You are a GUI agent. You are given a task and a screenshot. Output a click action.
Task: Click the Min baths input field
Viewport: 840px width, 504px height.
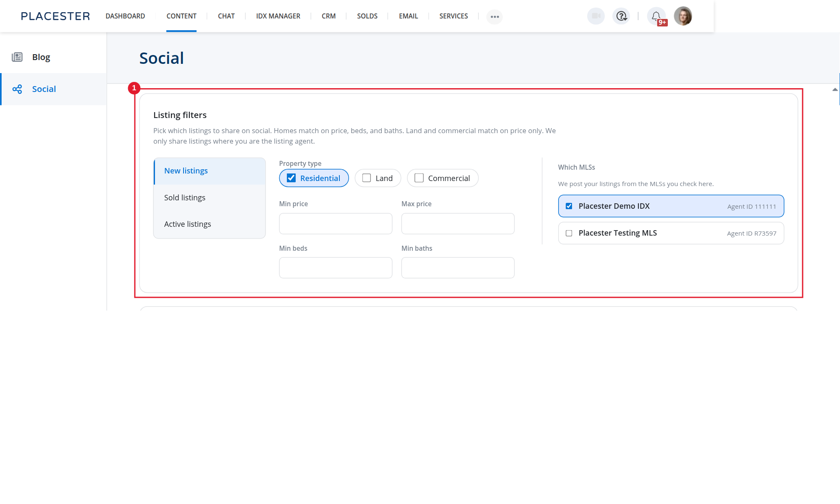click(458, 268)
